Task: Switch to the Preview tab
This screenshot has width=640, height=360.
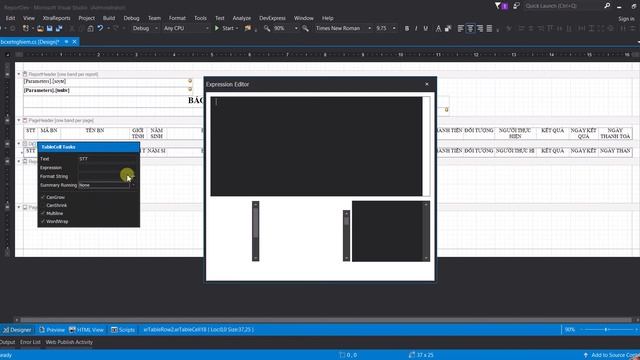Action: [52, 329]
